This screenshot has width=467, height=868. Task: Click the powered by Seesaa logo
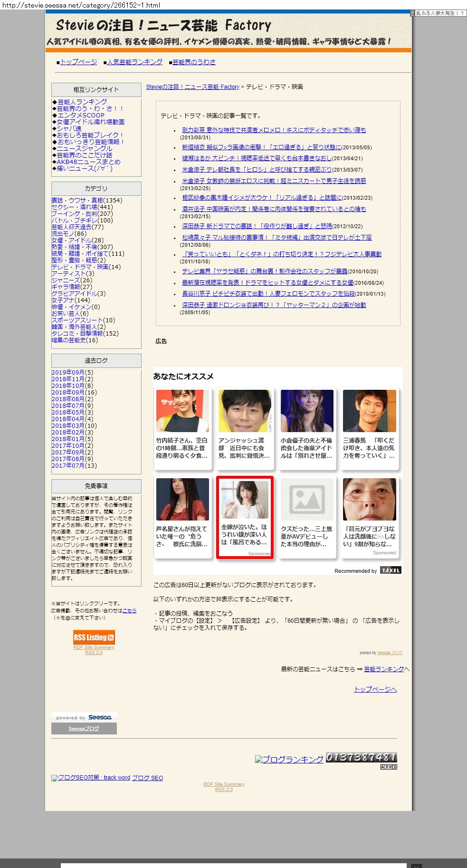pos(84,717)
